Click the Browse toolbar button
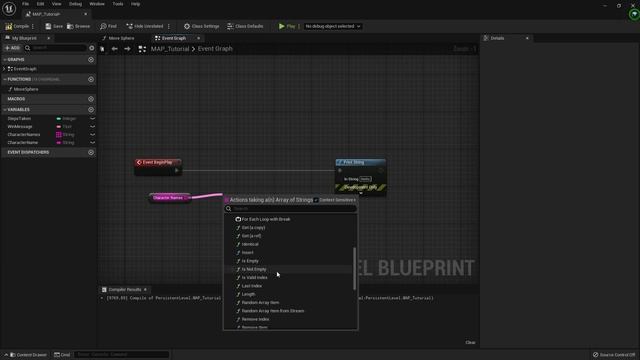Image resolution: width=640 pixels, height=360 pixels. [78, 26]
